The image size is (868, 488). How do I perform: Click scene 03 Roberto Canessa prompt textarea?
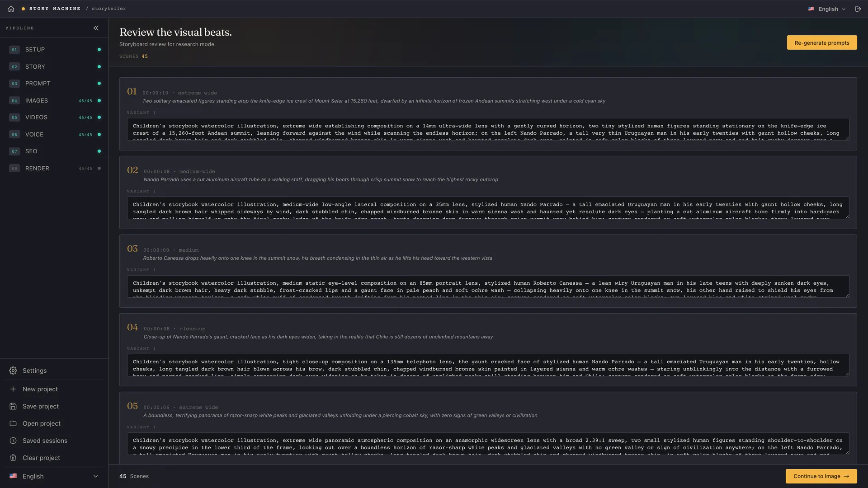488,286
